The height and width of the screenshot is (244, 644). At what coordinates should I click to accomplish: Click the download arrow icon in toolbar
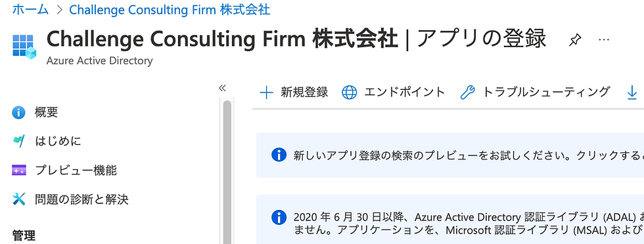point(632,92)
